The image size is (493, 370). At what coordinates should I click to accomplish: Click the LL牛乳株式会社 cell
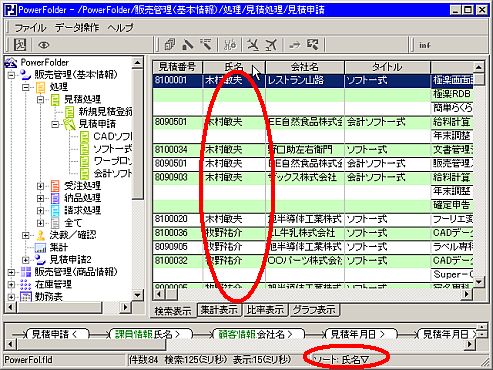pos(305,233)
